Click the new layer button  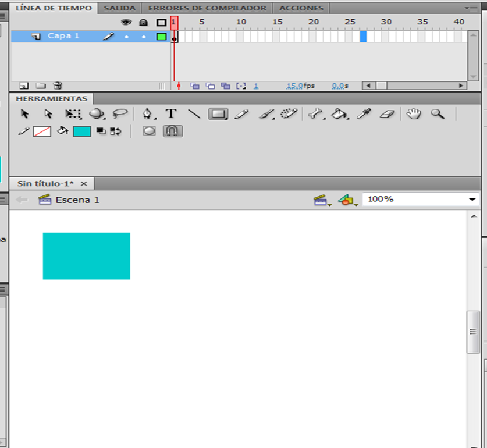tap(24, 86)
